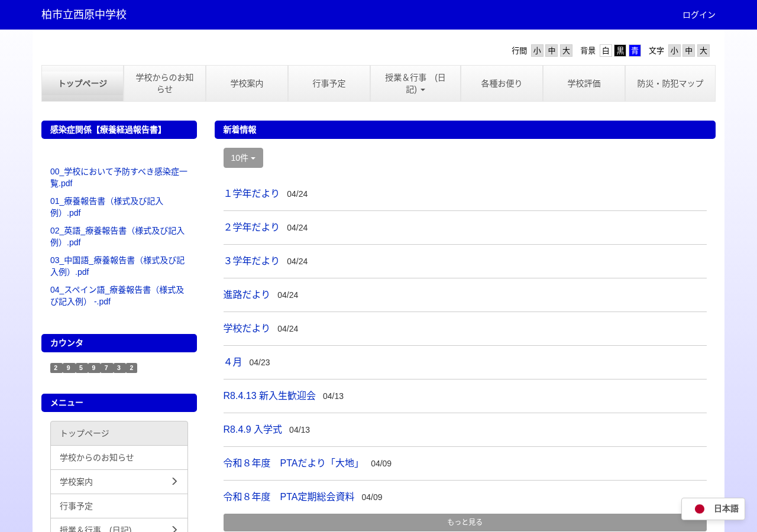The width and height of the screenshot is (757, 532).
Task: Click 感染症関係【療養経過報告書】 header
Action: pos(119,130)
